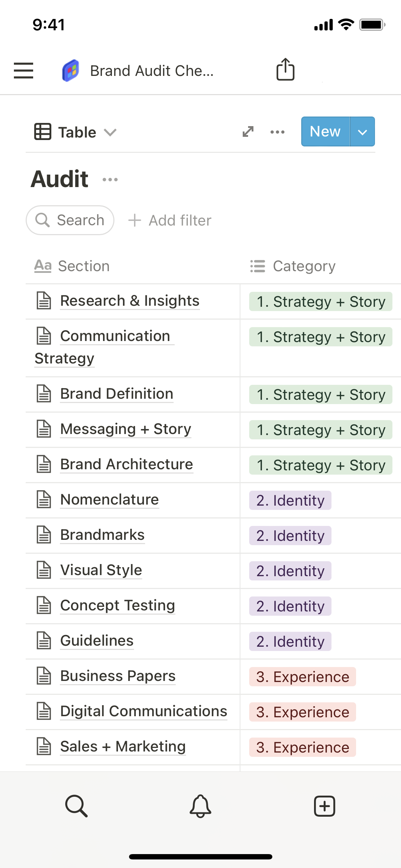Tap the expand full-page arrows icon

(248, 132)
